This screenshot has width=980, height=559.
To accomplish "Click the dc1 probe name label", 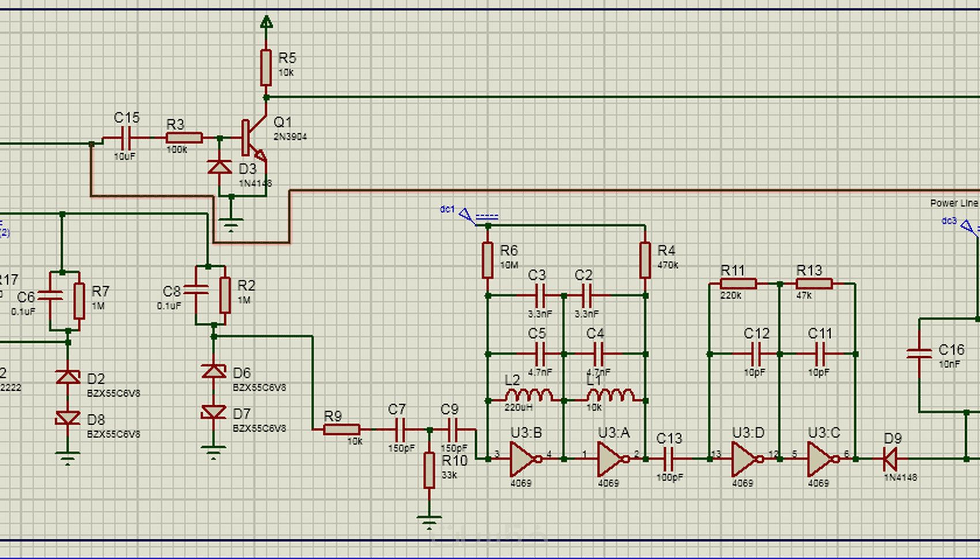I will point(447,209).
